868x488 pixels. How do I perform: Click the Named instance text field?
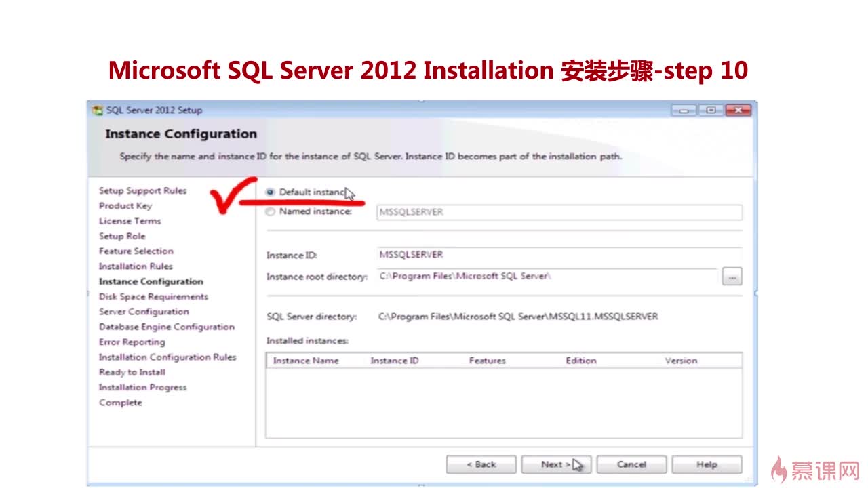(559, 212)
